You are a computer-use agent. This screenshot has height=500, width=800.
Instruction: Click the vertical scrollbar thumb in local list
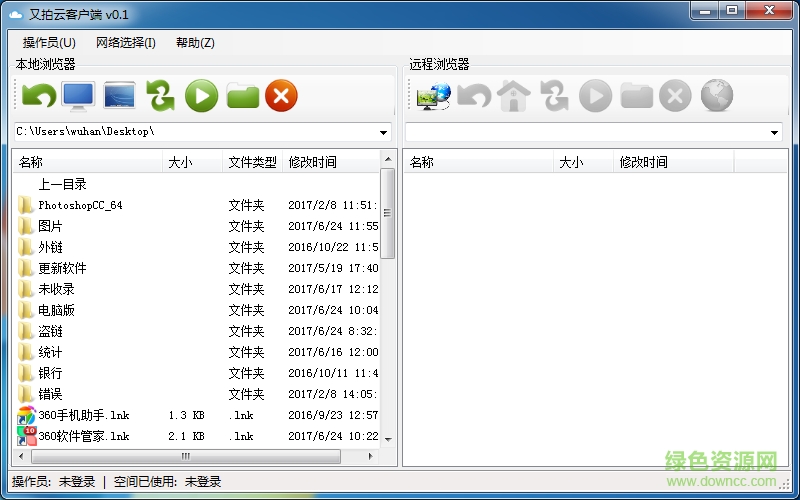pyautogui.click(x=388, y=213)
